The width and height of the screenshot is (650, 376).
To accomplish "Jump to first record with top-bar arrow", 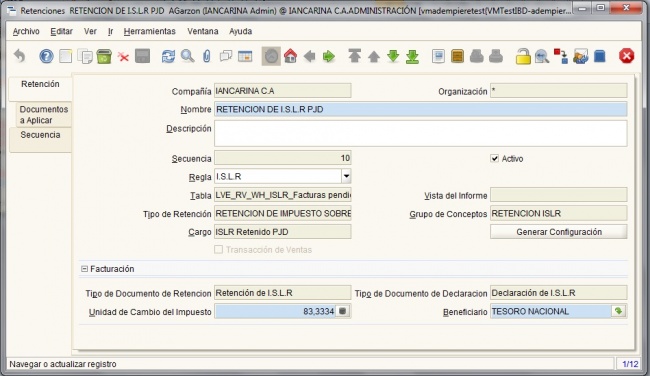I will [354, 56].
